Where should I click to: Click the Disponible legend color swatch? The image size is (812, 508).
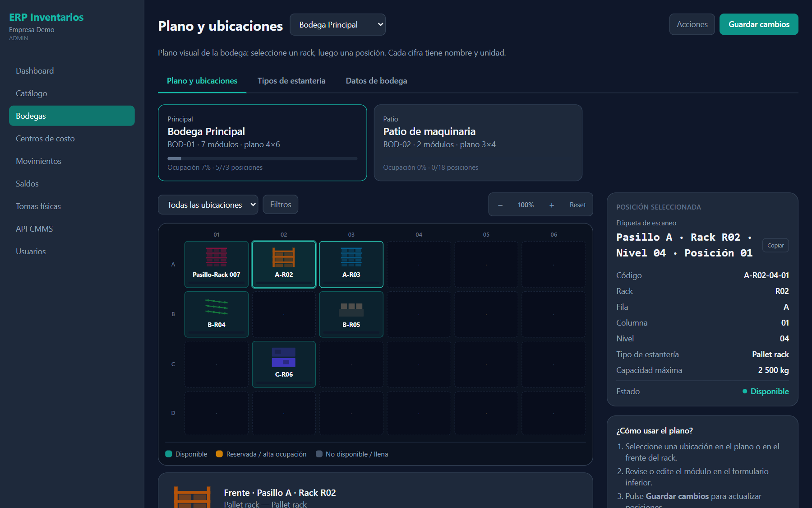pyautogui.click(x=169, y=454)
